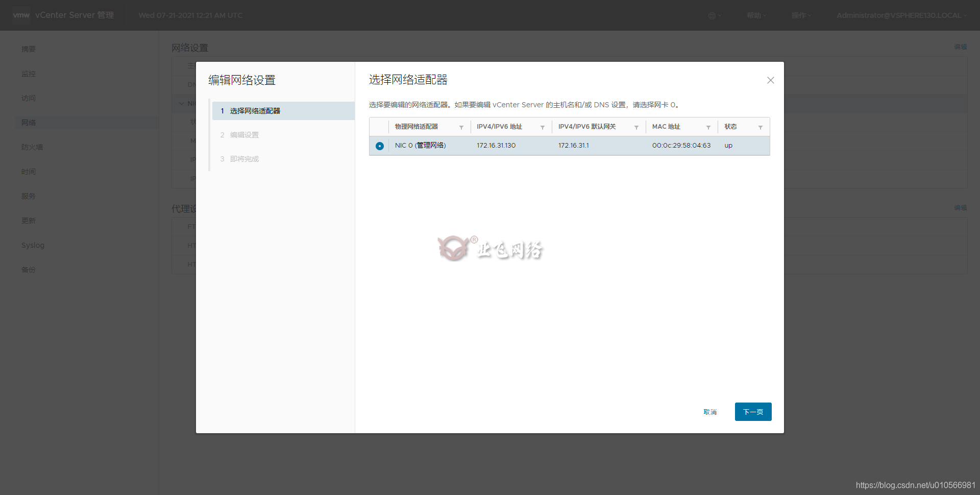The height and width of the screenshot is (495, 980).
Task: Sort by 状态 column header
Action: click(730, 127)
